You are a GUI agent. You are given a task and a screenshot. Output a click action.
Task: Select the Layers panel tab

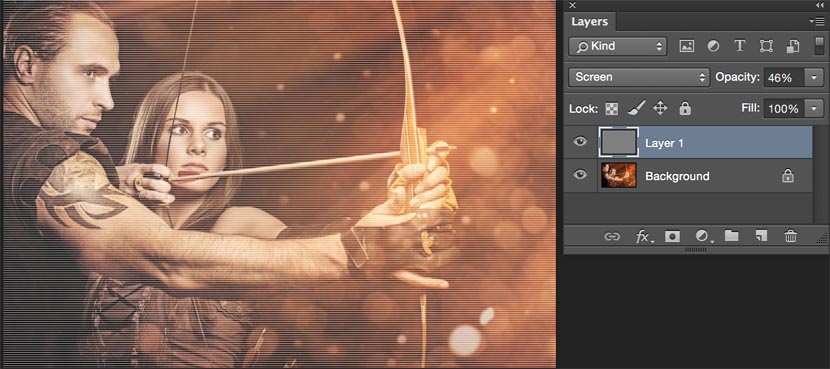(589, 22)
